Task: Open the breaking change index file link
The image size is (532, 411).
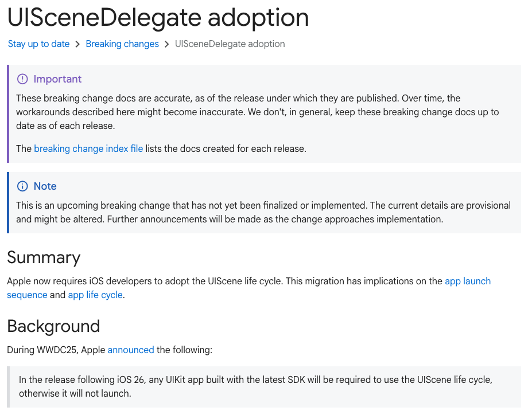Action: (x=88, y=148)
